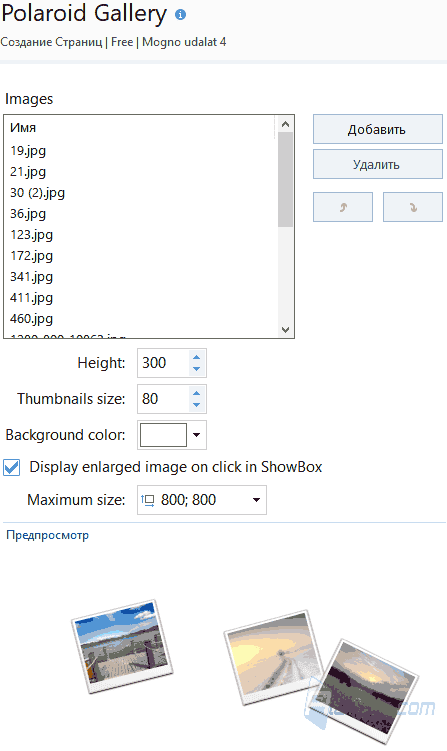Click the move-up arrow button
The width and height of the screenshot is (447, 751).
pyautogui.click(x=343, y=207)
